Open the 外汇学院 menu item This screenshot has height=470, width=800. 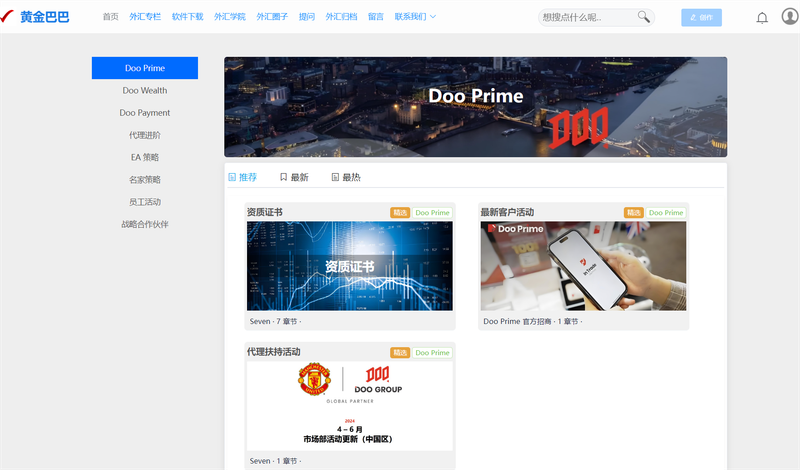(x=230, y=17)
